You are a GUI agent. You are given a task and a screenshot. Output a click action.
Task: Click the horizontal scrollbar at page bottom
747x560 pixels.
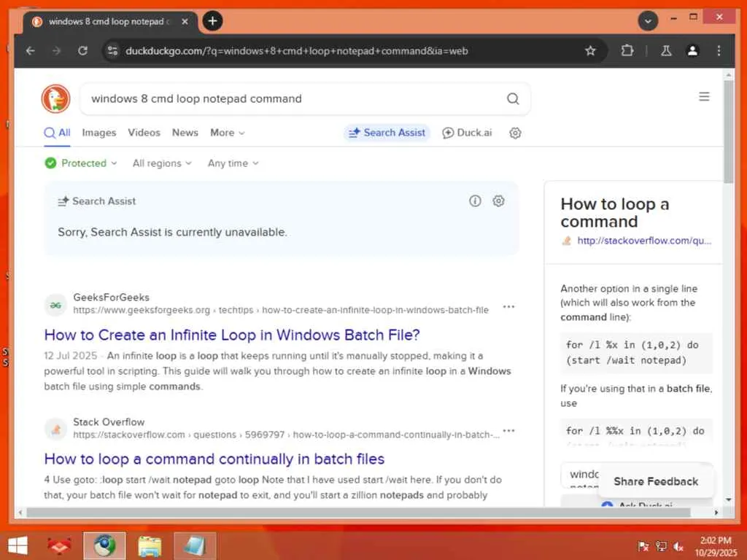358,513
